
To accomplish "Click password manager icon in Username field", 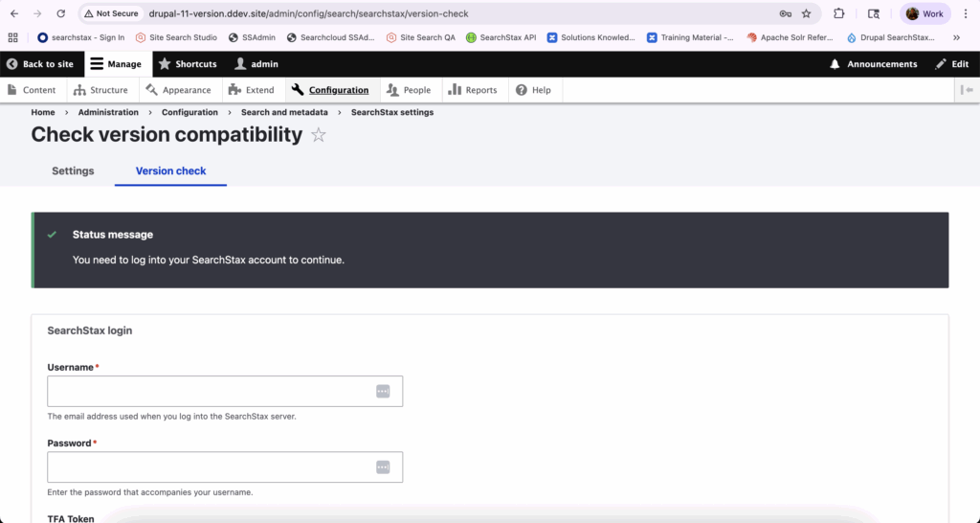I will 383,391.
